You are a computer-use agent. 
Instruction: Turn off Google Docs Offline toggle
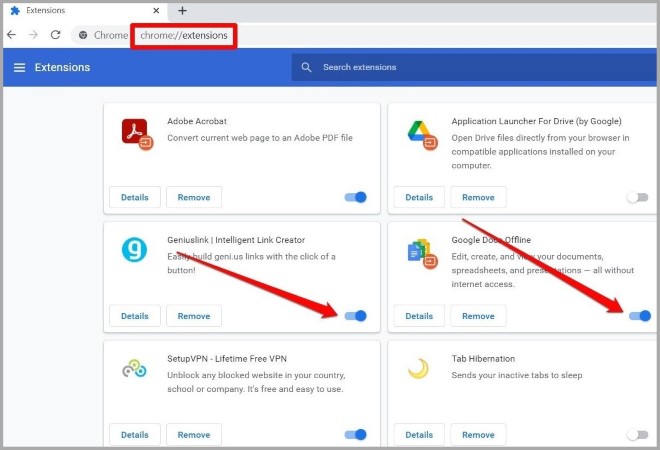pos(640,316)
